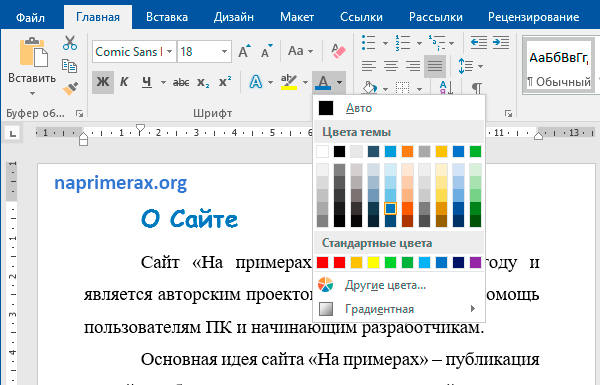Viewport: 600px width, 385px height.
Task: Click the tab stop selector on the ruler
Action: point(13,133)
